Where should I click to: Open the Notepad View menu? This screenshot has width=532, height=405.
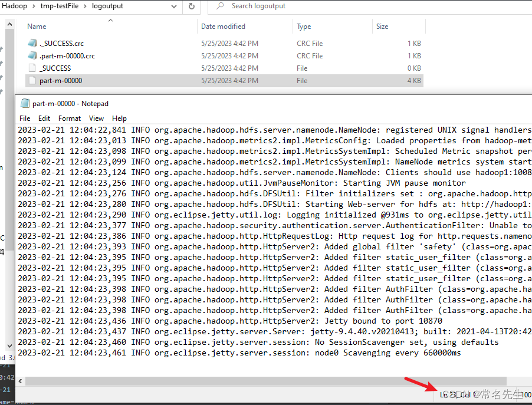(x=96, y=118)
